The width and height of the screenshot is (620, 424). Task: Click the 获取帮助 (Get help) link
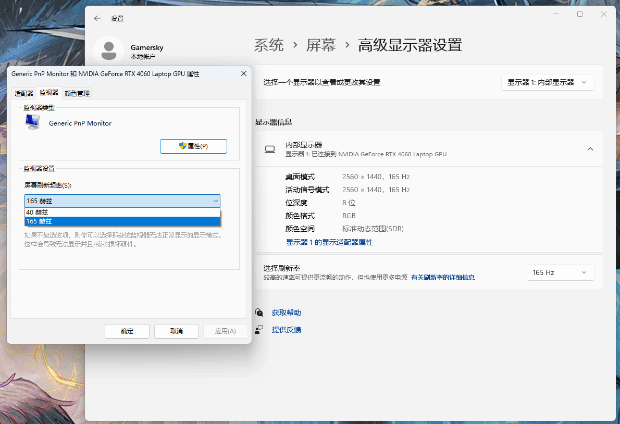tap(286, 312)
